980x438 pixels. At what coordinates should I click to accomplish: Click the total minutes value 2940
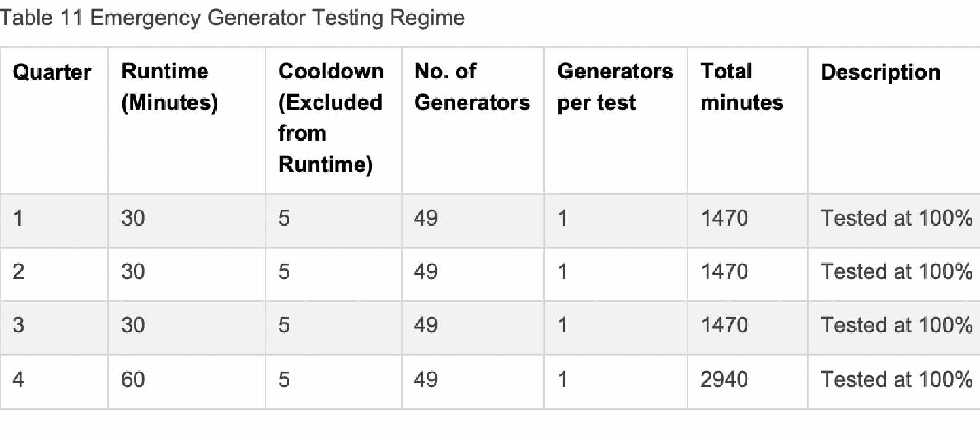click(724, 379)
